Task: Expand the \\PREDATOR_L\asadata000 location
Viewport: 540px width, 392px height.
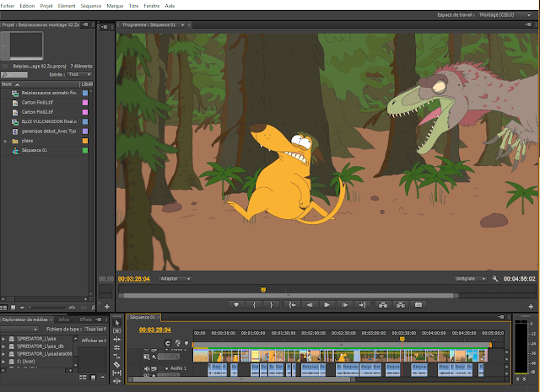Action: (x=3, y=354)
